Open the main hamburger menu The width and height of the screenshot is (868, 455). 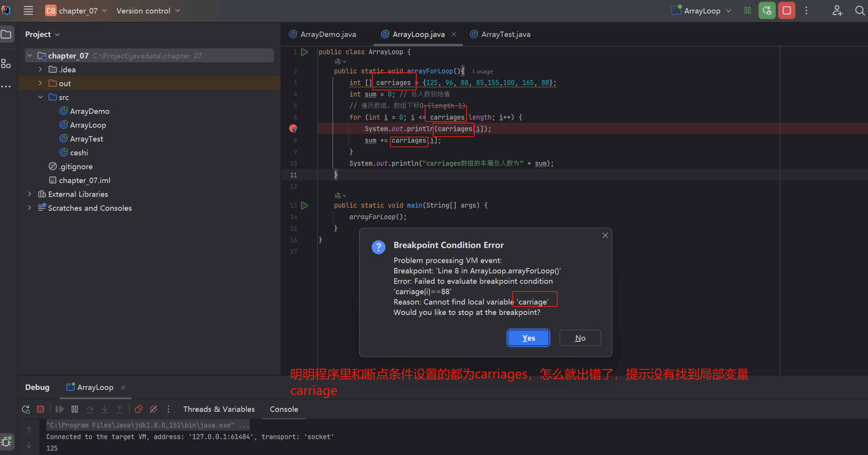pos(28,11)
